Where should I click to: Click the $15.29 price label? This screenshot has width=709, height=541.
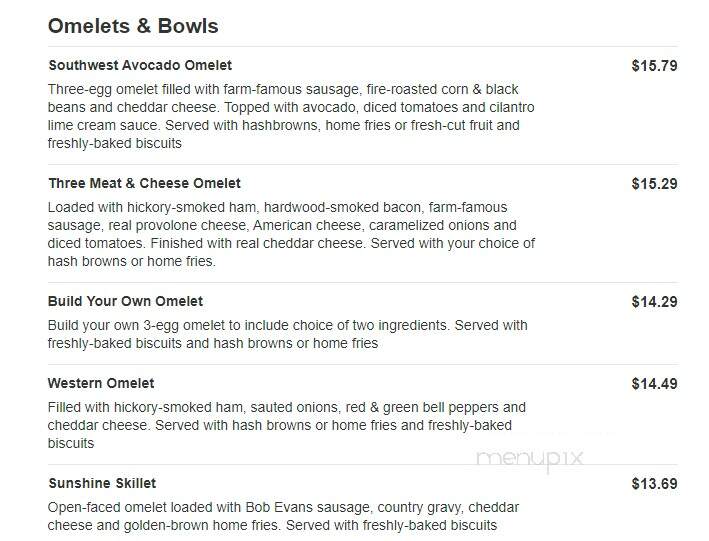[x=654, y=184]
